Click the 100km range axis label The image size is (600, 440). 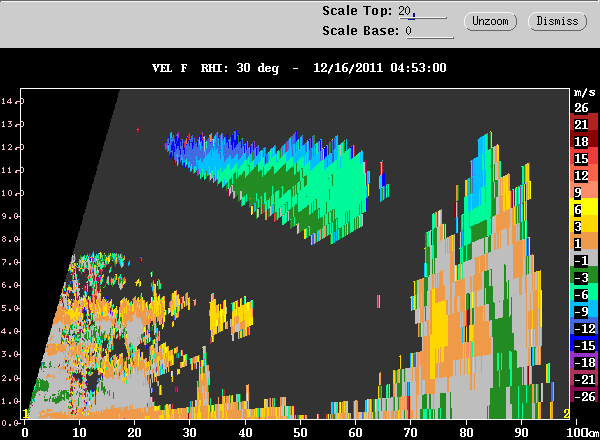point(583,433)
